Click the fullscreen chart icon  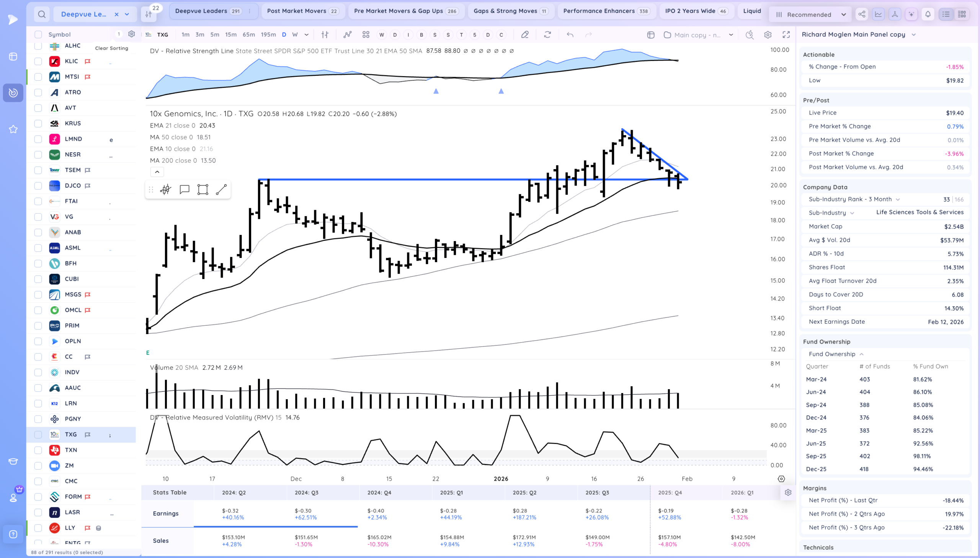[x=786, y=34]
